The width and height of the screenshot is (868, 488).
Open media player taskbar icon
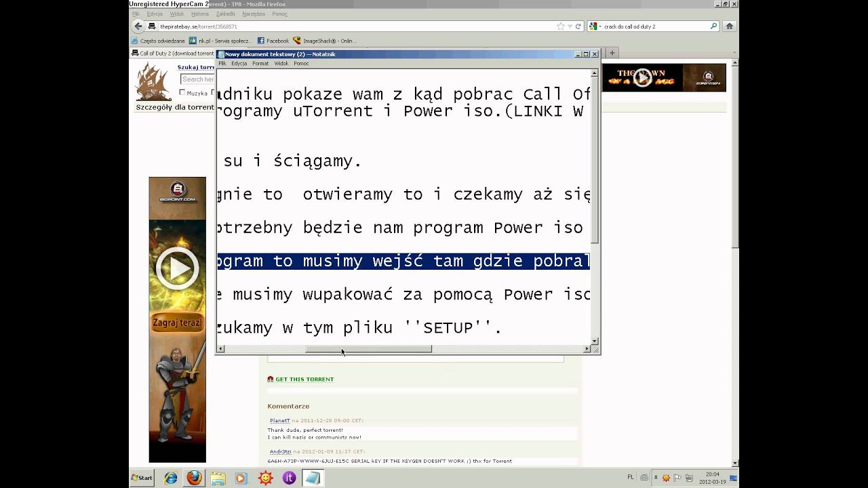(241, 478)
